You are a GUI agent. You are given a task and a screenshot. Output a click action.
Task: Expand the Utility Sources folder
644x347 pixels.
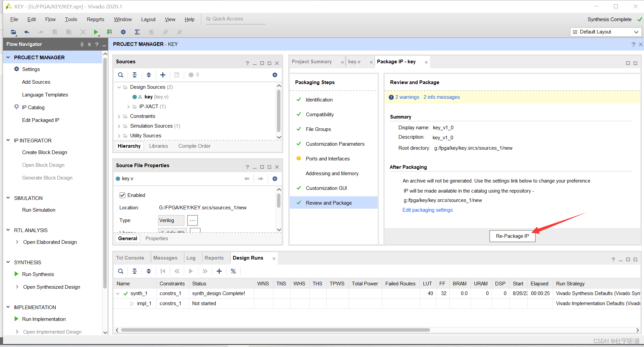[x=119, y=136]
